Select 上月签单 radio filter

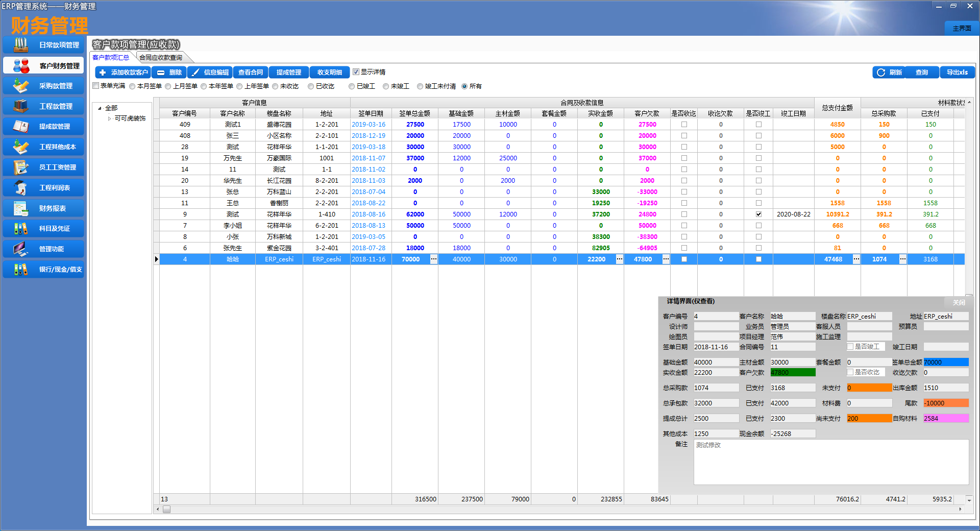(168, 86)
